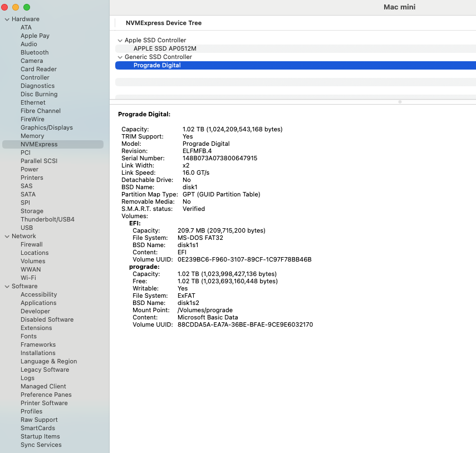This screenshot has height=453, width=476.
Task: Collapse the Apple SSD Controller node
Action: pyautogui.click(x=120, y=41)
